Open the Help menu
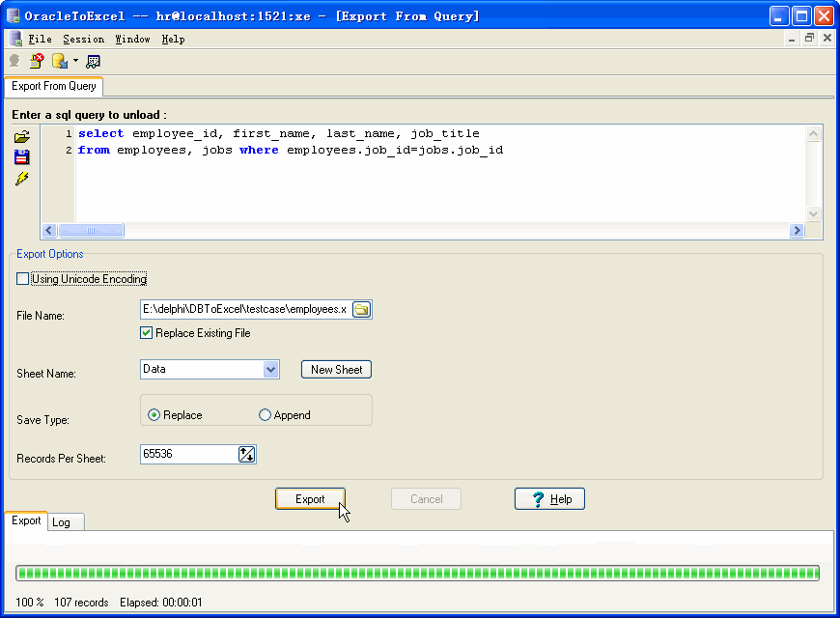840x618 pixels. click(x=174, y=40)
